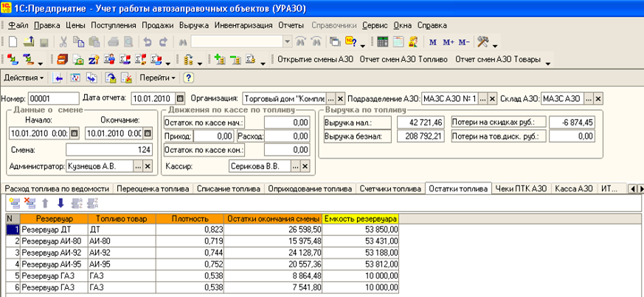Open Кассир selection ellipsis button
644x297 pixels.
(x=296, y=166)
